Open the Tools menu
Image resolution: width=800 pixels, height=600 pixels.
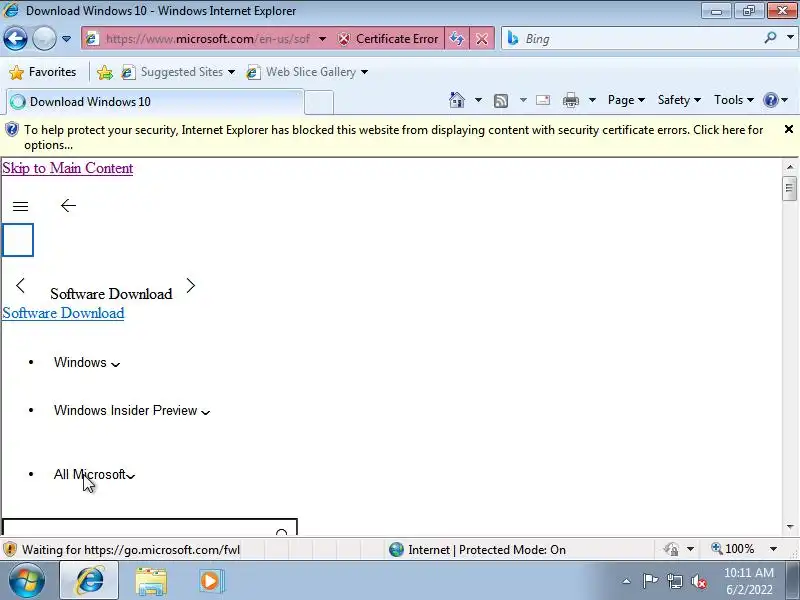point(734,100)
